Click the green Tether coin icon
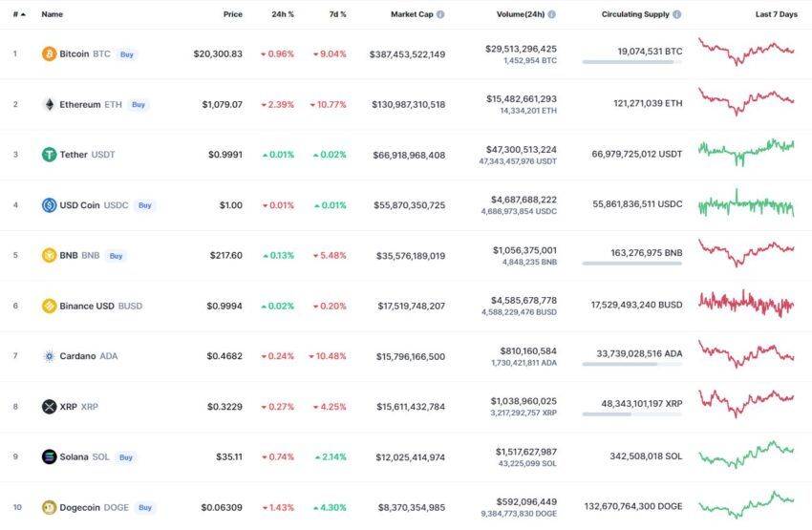This screenshot has height=530, width=812. point(49,155)
